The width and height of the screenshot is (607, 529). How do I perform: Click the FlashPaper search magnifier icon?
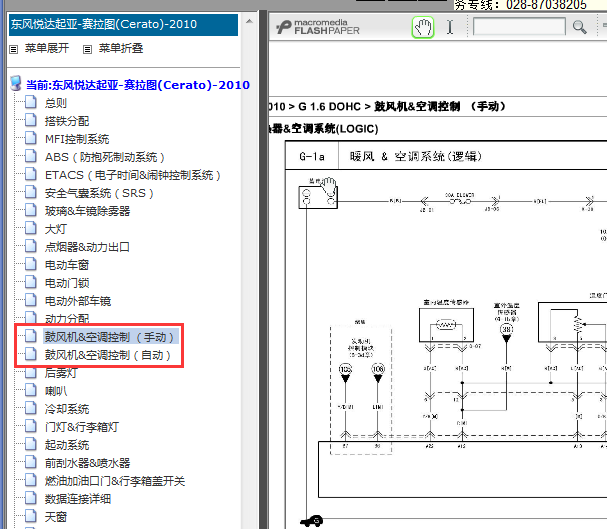[x=580, y=27]
